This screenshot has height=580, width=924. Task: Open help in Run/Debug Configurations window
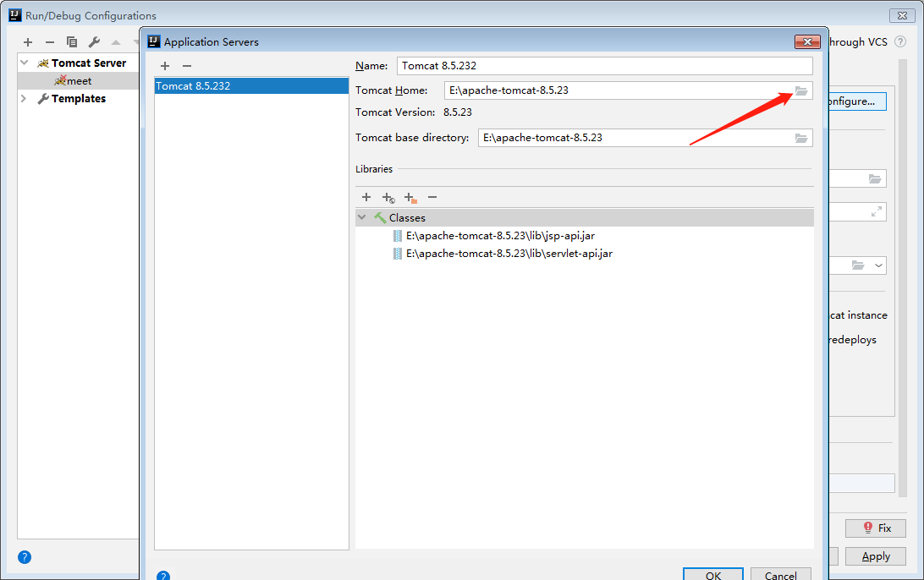pyautogui.click(x=25, y=557)
